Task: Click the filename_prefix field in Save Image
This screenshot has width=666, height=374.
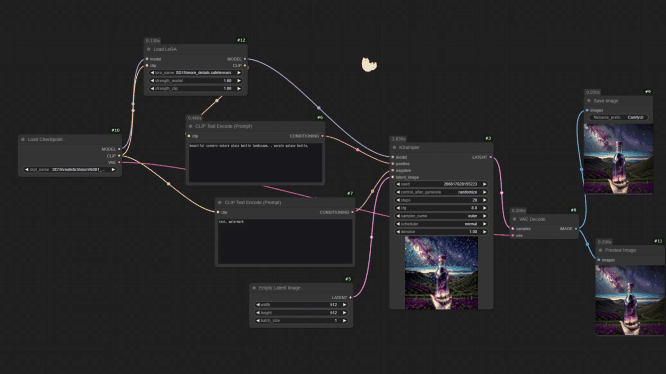Action: [618, 117]
